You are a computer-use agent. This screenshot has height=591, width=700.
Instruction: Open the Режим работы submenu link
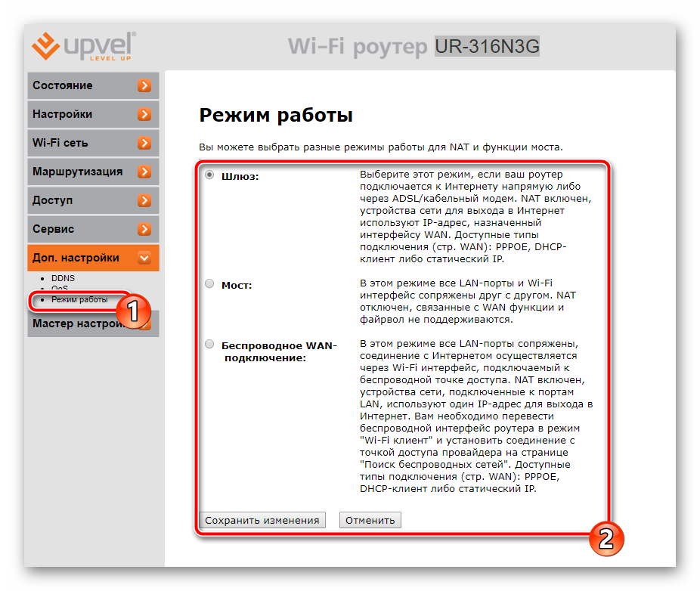(x=79, y=299)
